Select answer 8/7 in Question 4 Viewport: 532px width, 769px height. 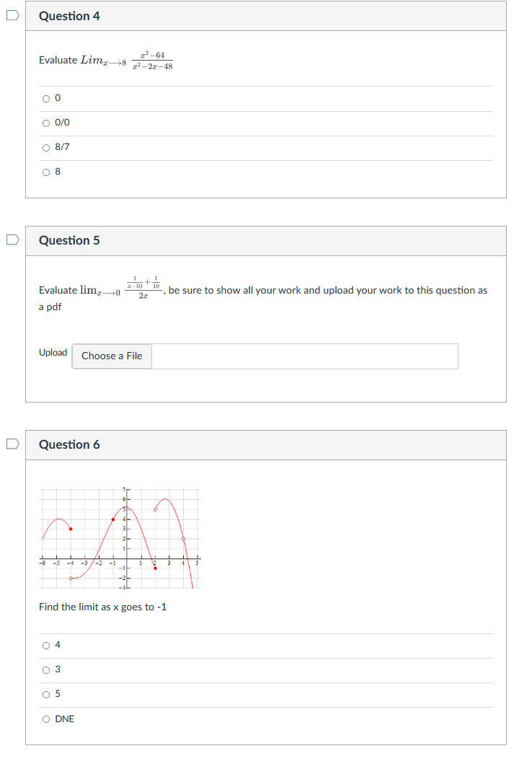[45, 146]
